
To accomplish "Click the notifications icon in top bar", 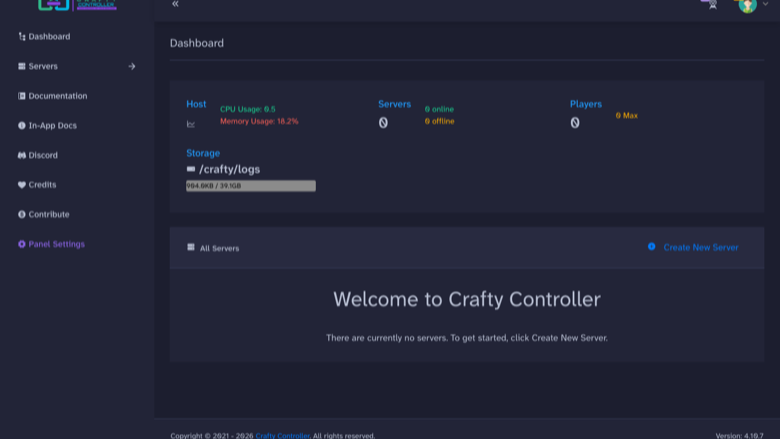I will [x=712, y=4].
